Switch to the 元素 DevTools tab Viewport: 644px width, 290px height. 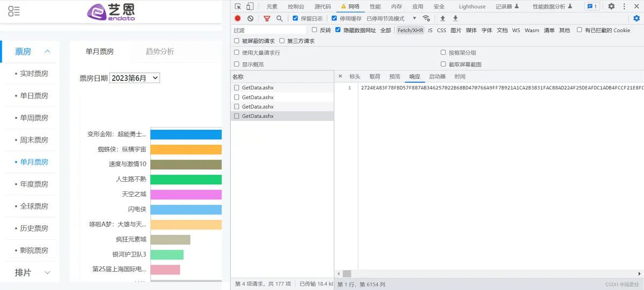[272, 6]
